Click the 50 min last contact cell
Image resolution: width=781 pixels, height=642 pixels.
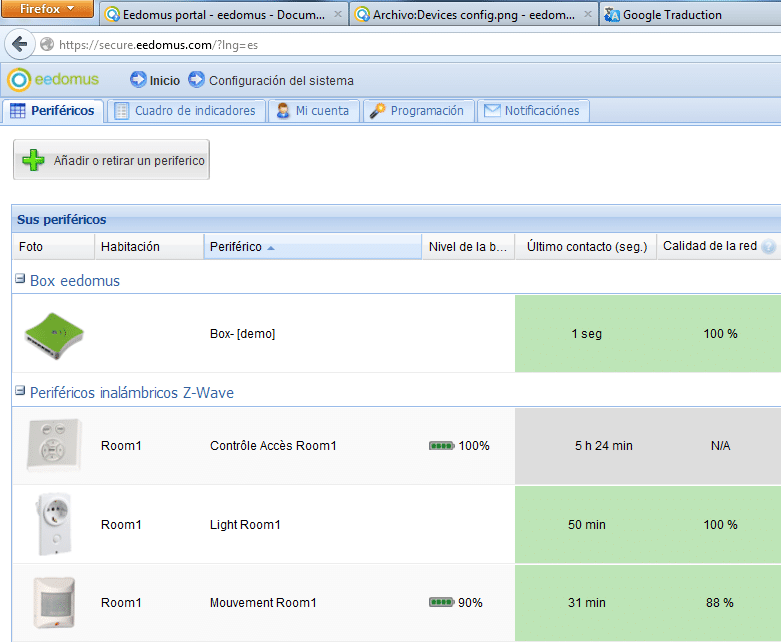(587, 524)
